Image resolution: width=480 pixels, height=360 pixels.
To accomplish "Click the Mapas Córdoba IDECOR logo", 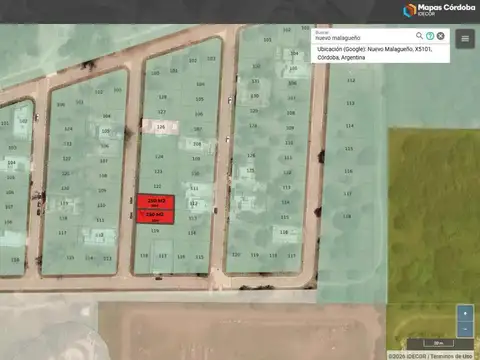I will (x=439, y=10).
